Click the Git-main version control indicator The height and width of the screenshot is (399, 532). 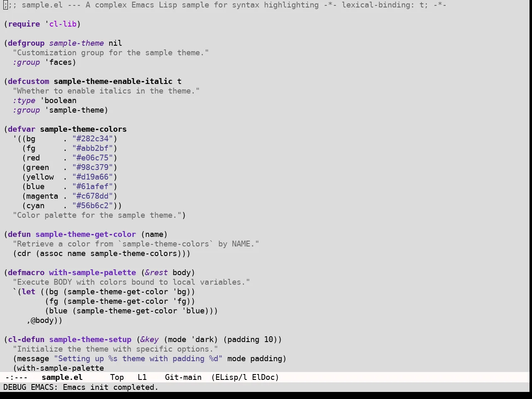(183, 377)
